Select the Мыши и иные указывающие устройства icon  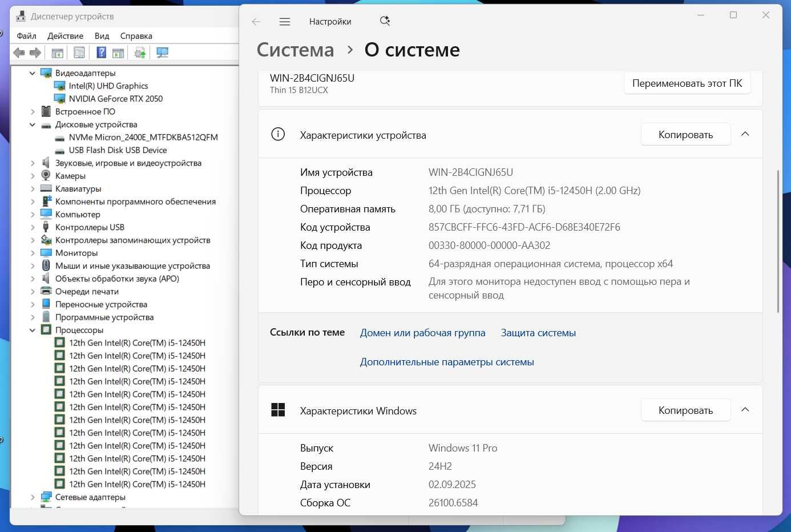(x=46, y=265)
